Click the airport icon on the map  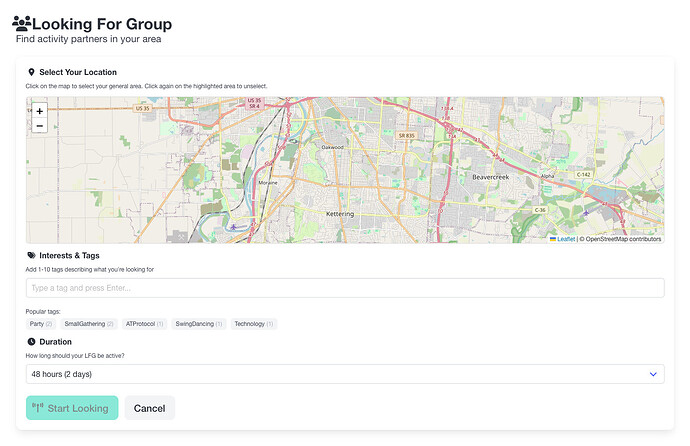(x=233, y=227)
